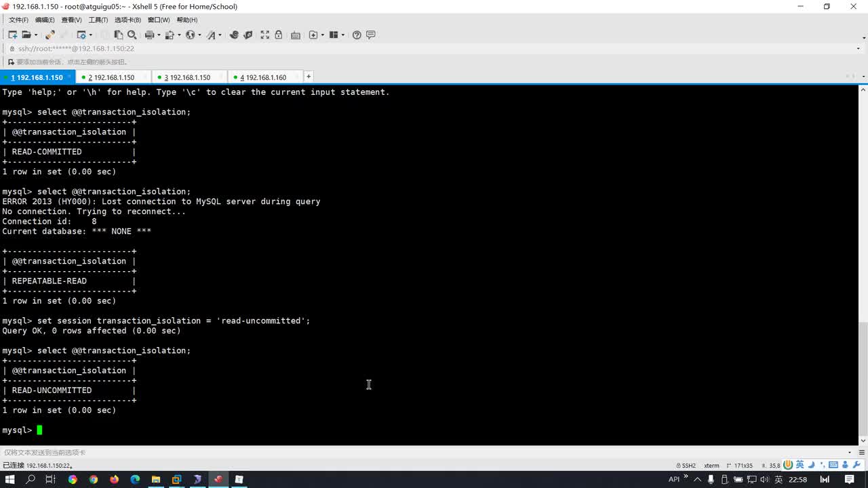Screen dimensions: 868x488
Task: Switch to tab 1 192.168.1.150
Action: pos(37,77)
